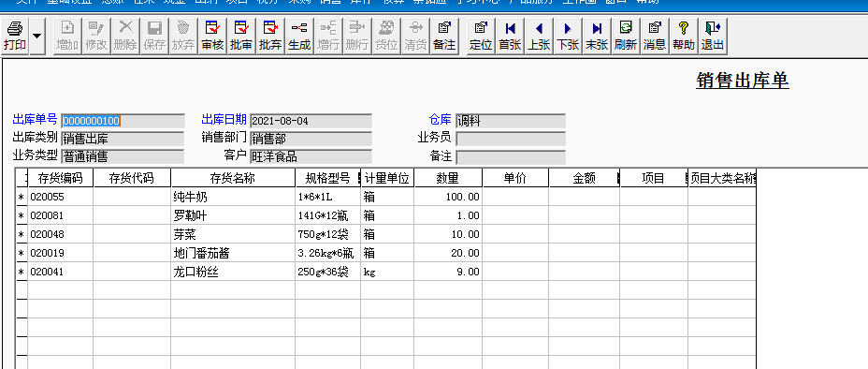Click the 规格型号 column header
The height and width of the screenshot is (369, 868).
point(327,178)
